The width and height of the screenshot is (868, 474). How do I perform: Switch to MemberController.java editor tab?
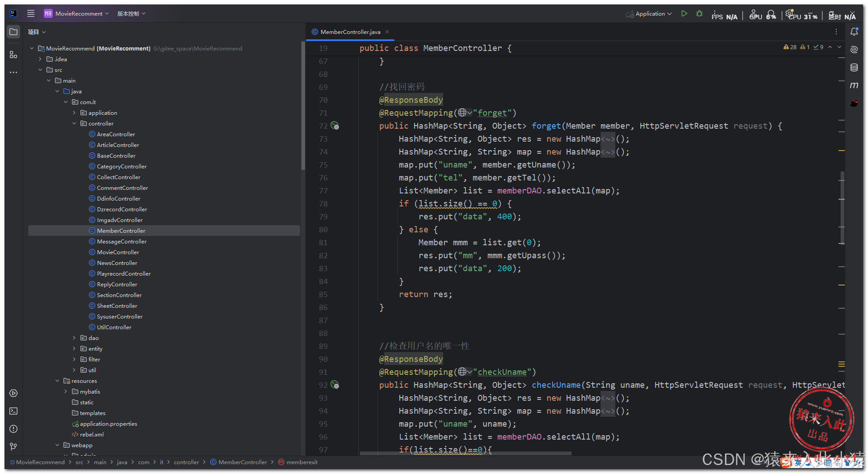[350, 32]
